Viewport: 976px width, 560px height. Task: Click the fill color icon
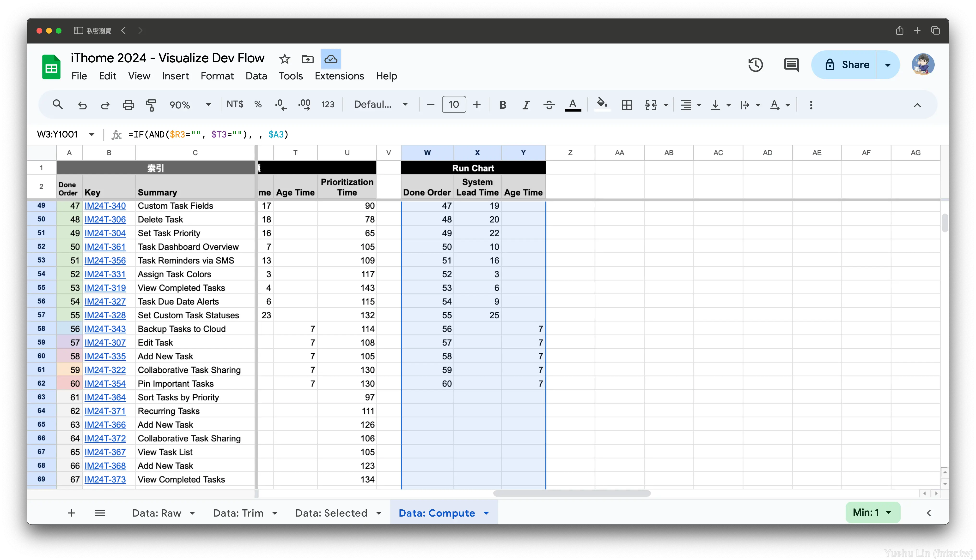tap(602, 105)
